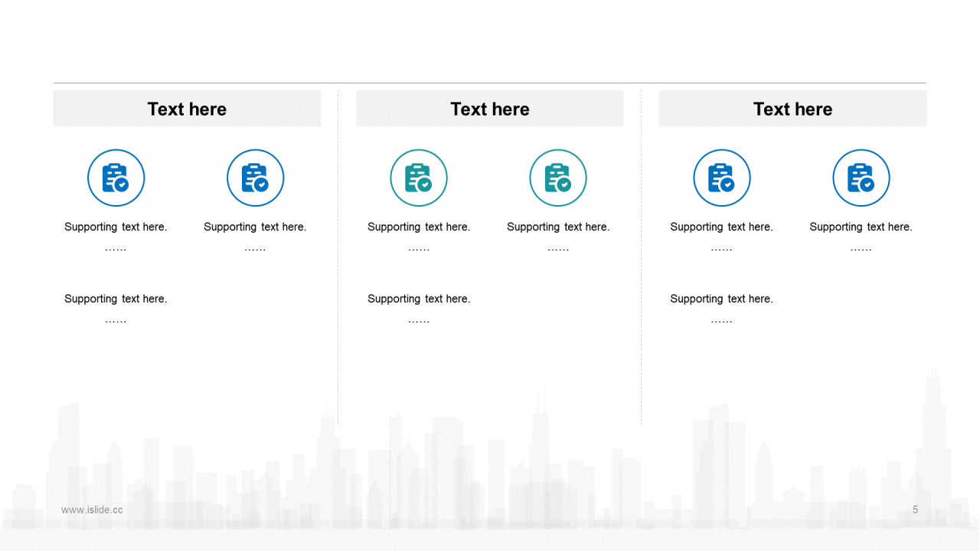Select the middle 'Text here' header
The height and width of the screenshot is (551, 980).
coord(490,109)
